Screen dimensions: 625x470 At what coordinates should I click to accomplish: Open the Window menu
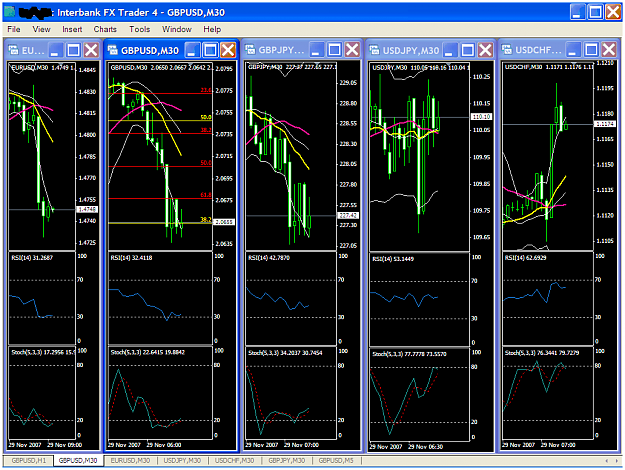point(177,29)
